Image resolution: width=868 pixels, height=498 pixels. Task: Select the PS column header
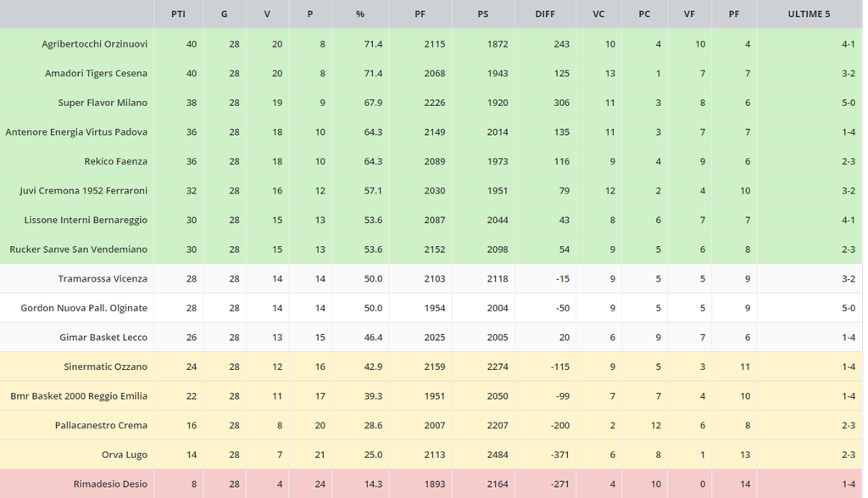click(482, 14)
